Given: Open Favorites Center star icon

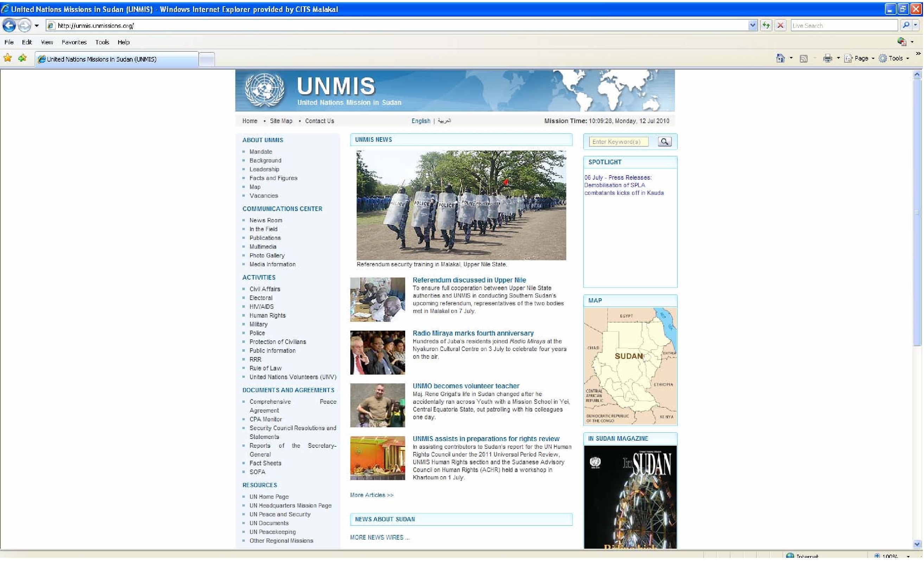Looking at the screenshot, I should [7, 58].
